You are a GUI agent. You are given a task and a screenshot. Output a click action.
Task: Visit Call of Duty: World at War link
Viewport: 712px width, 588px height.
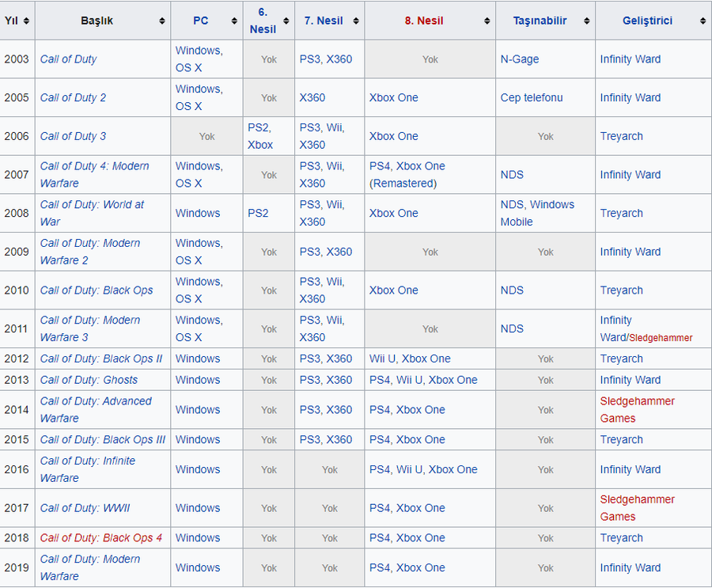coord(92,213)
